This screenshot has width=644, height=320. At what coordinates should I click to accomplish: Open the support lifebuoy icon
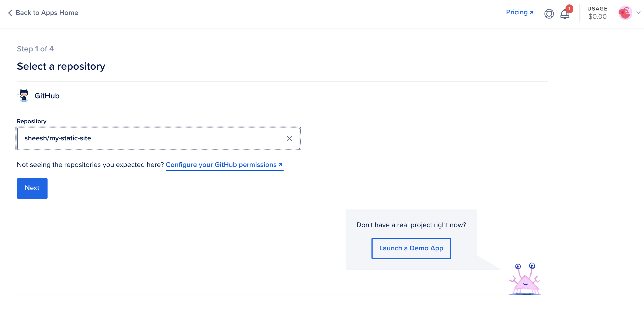(549, 14)
